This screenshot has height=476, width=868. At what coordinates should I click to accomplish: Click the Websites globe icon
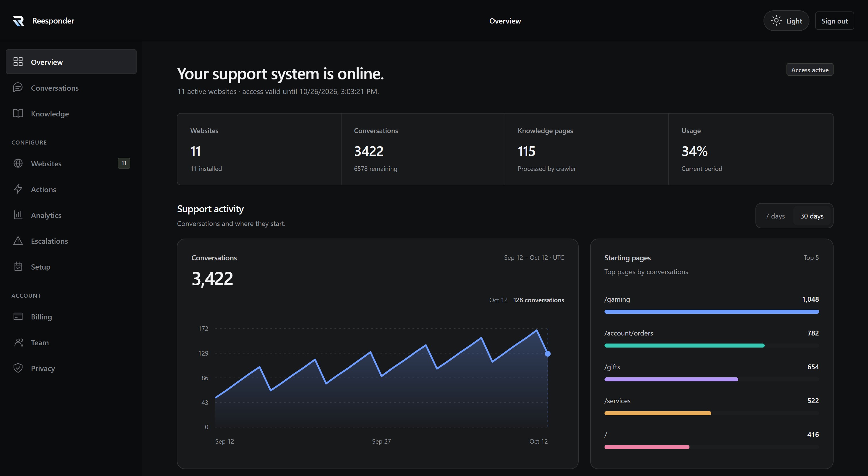click(x=18, y=163)
